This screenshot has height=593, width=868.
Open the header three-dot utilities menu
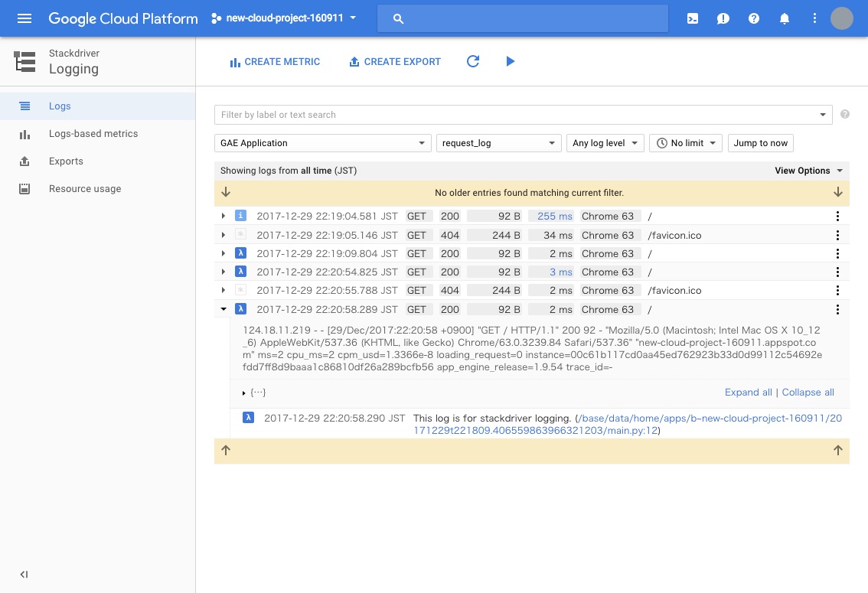tap(814, 18)
